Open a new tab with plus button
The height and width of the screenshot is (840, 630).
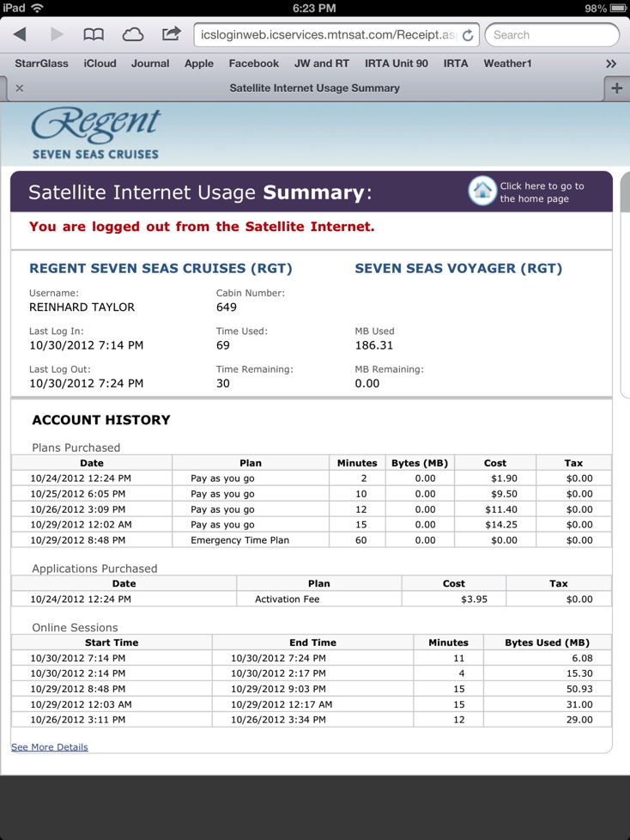point(616,88)
